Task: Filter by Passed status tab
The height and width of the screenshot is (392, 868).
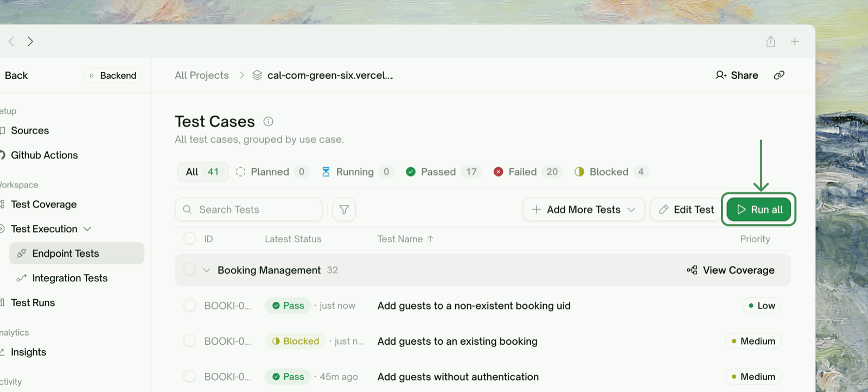Action: [x=443, y=172]
